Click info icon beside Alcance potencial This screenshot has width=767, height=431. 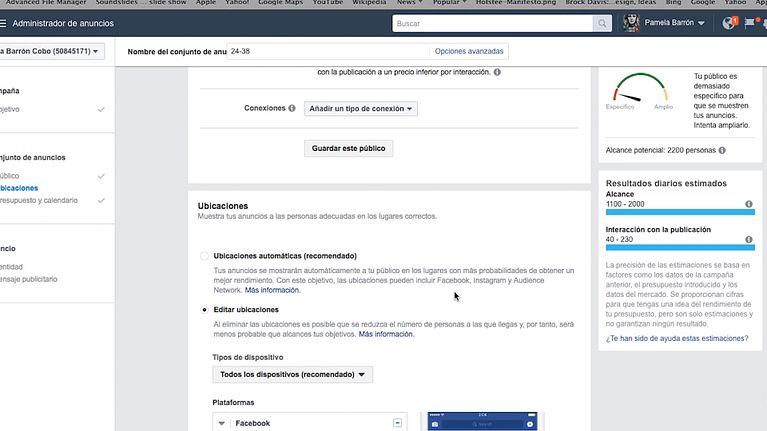coord(722,150)
